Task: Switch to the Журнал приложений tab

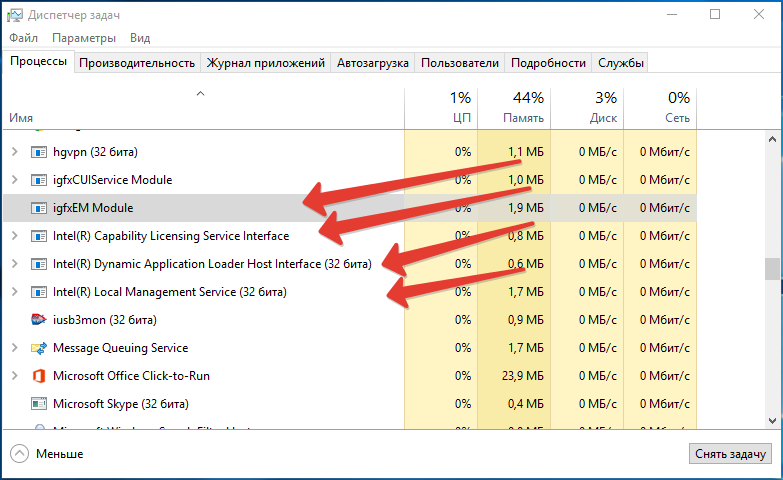Action: (x=266, y=63)
